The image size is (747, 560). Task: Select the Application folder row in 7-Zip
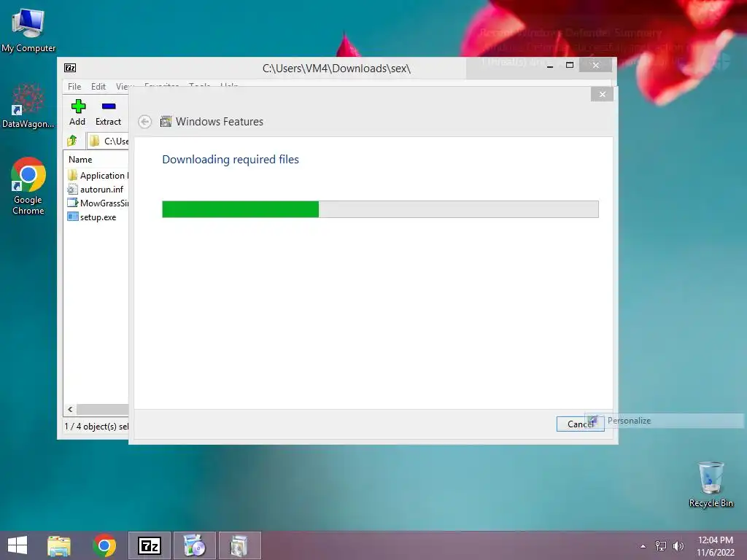[x=98, y=175]
